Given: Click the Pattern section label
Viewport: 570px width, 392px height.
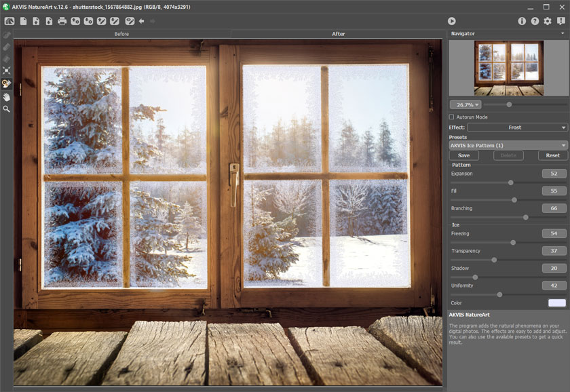Looking at the screenshot, I should (x=461, y=165).
